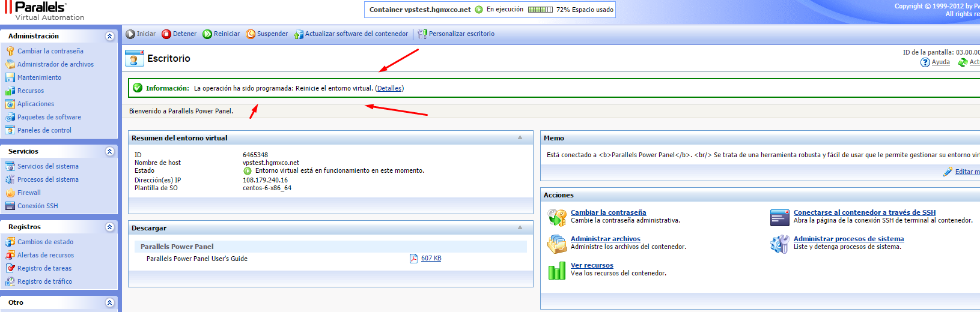Click the En ejecución status icon
Image resolution: width=980 pixels, height=312 pixels.
[x=479, y=10]
